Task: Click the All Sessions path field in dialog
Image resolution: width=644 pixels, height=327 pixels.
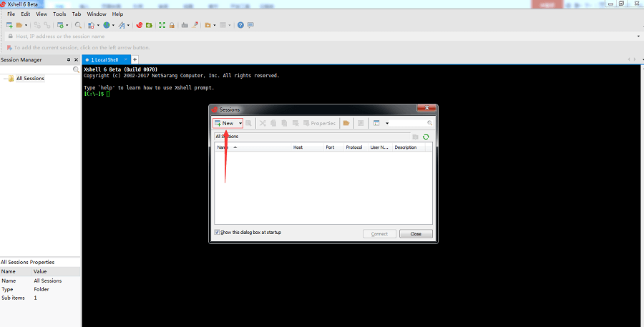Action: [x=312, y=137]
